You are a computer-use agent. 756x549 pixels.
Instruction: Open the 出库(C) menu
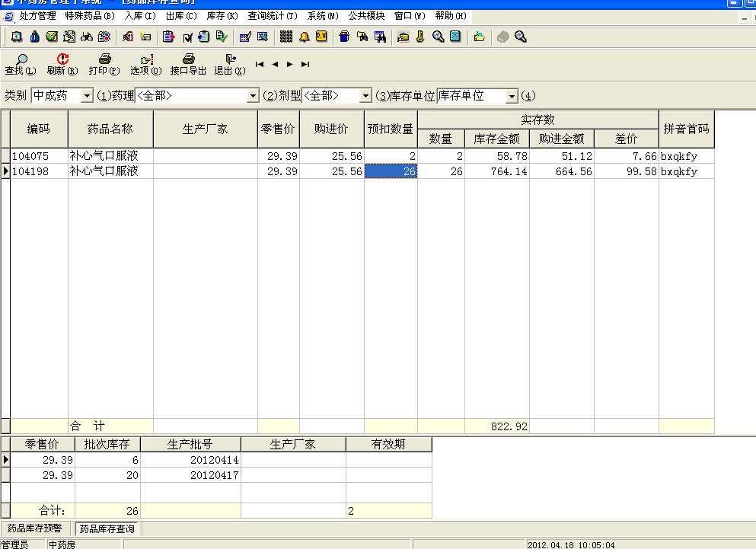[x=181, y=16]
